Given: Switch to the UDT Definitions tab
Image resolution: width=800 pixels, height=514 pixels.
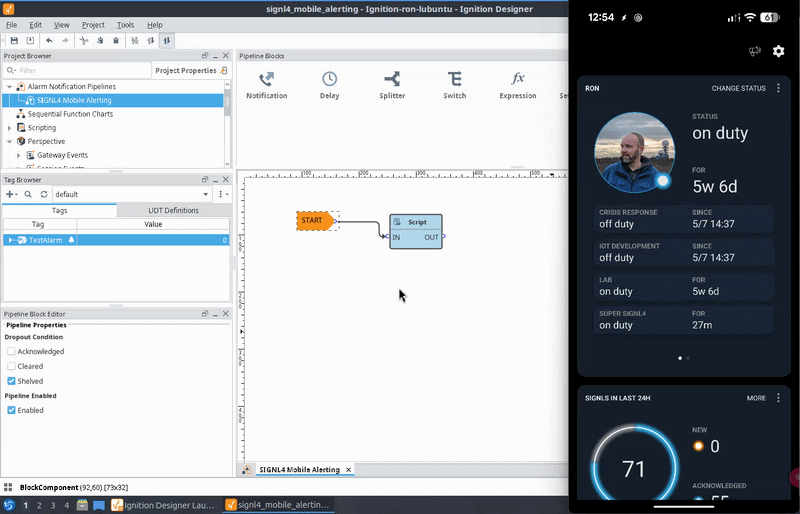Looking at the screenshot, I should (173, 210).
